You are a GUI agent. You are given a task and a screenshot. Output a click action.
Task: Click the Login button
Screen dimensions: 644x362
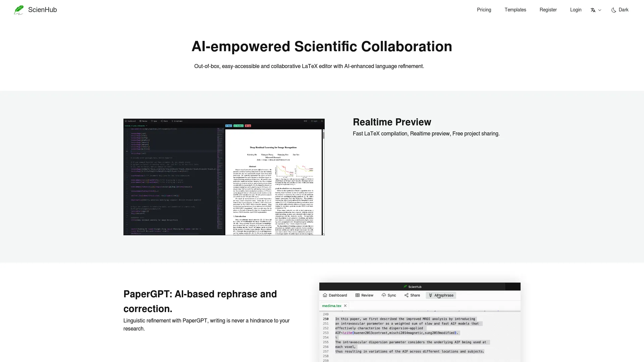[576, 10]
